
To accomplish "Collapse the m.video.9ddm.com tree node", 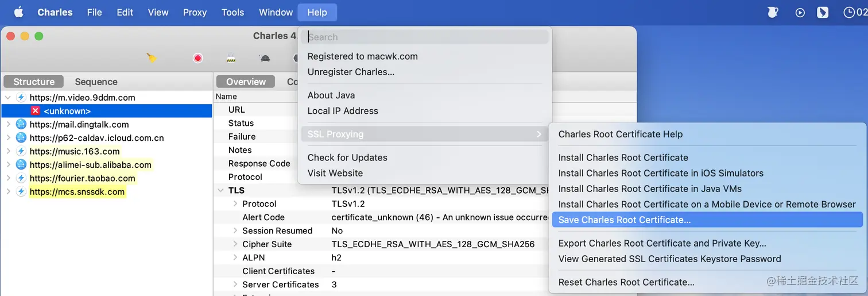I will pyautogui.click(x=8, y=98).
